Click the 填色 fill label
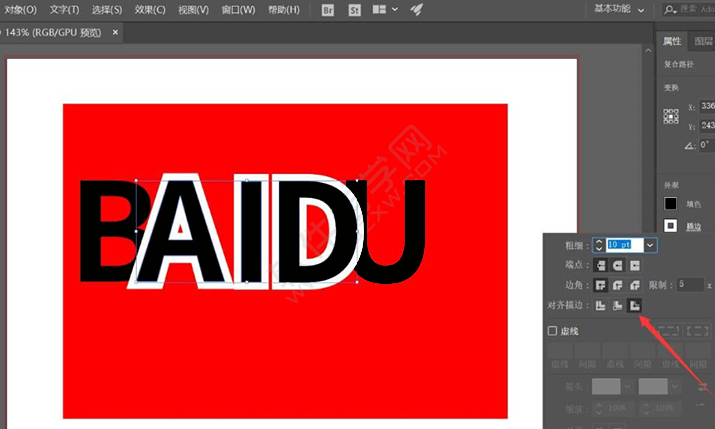715x429 pixels. point(694,204)
